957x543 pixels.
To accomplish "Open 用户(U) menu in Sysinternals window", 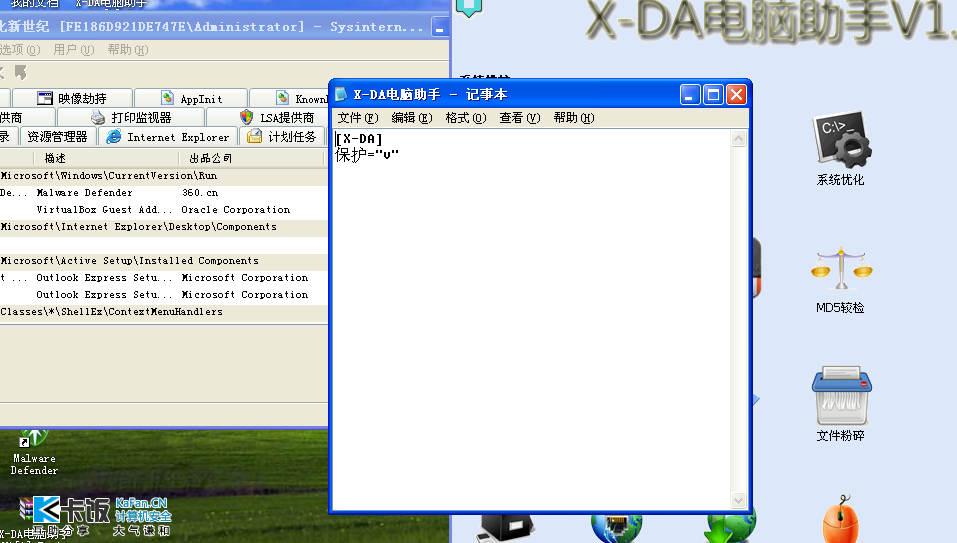I will pyautogui.click(x=74, y=49).
